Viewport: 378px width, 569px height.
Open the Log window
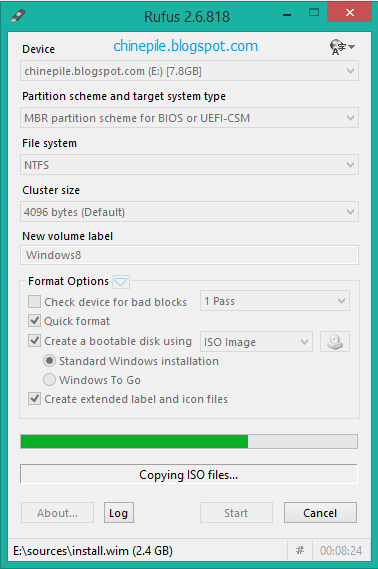pos(119,513)
